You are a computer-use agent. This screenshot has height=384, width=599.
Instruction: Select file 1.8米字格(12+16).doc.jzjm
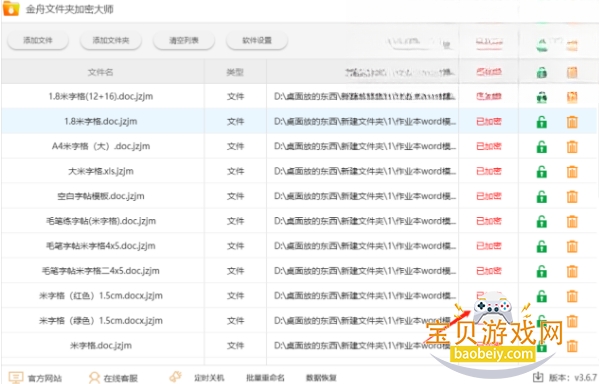click(x=100, y=96)
